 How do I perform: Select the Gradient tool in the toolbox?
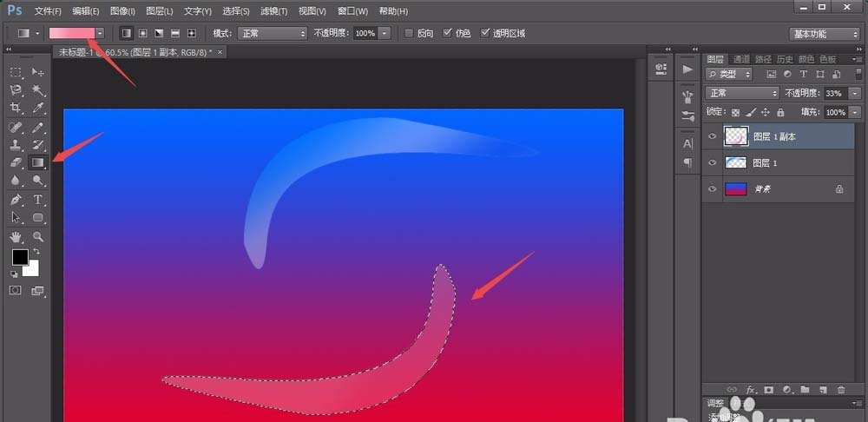[38, 162]
